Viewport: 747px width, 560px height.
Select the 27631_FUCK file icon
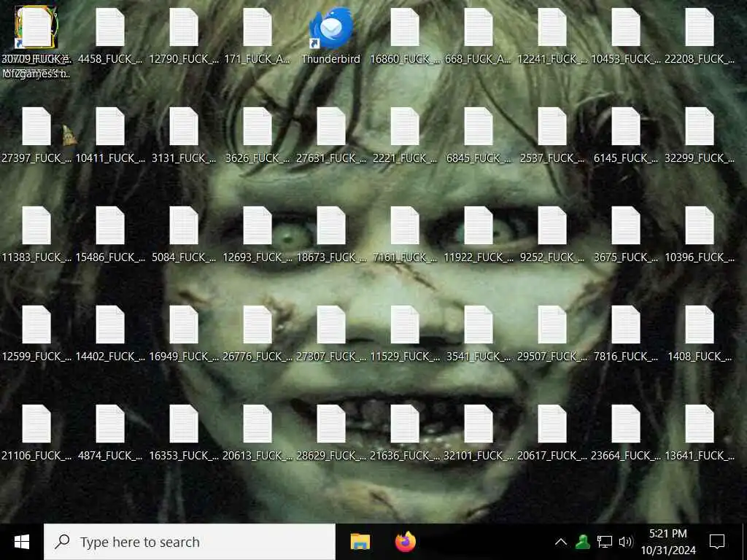[x=331, y=127]
